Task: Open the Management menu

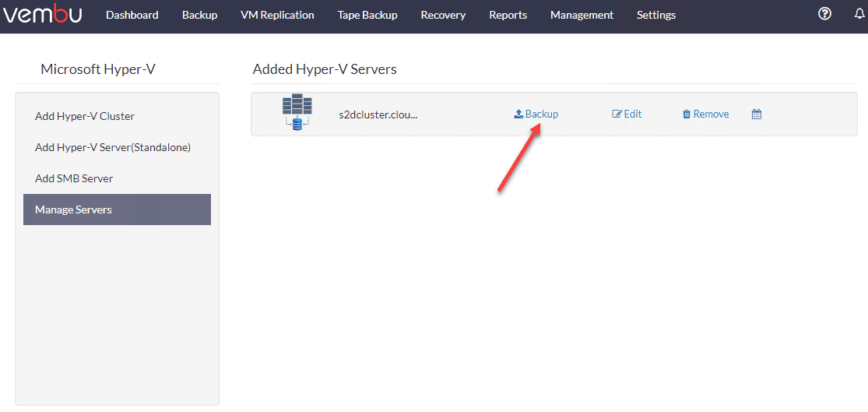Action: 582,15
